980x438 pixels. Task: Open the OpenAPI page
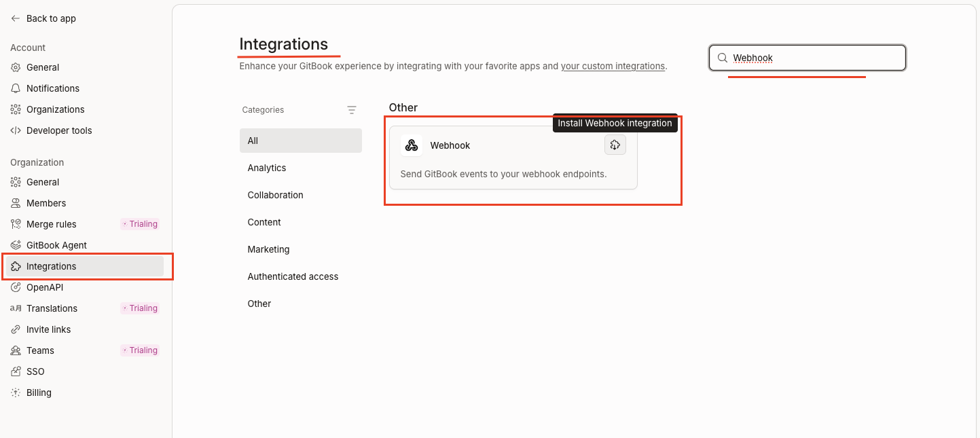coord(85,287)
